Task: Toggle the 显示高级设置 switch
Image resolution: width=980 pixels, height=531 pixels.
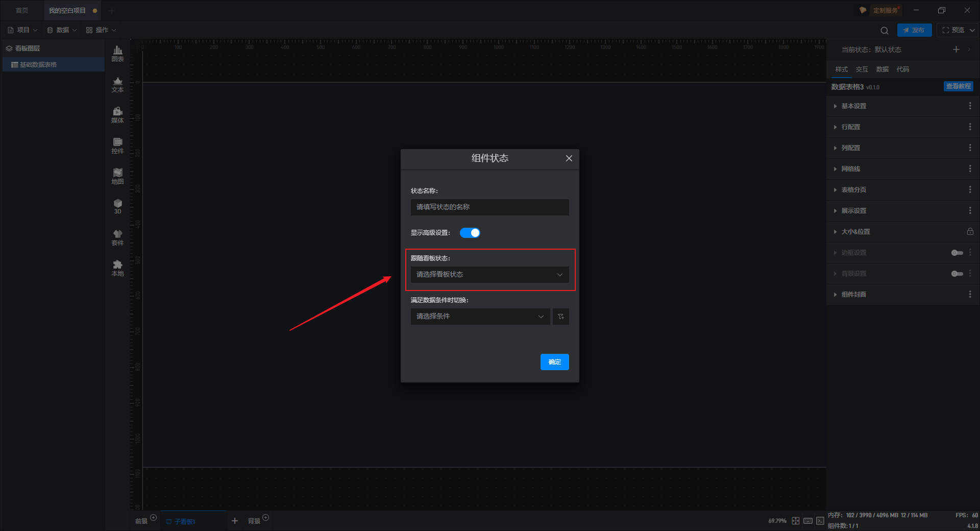Action: [x=470, y=233]
